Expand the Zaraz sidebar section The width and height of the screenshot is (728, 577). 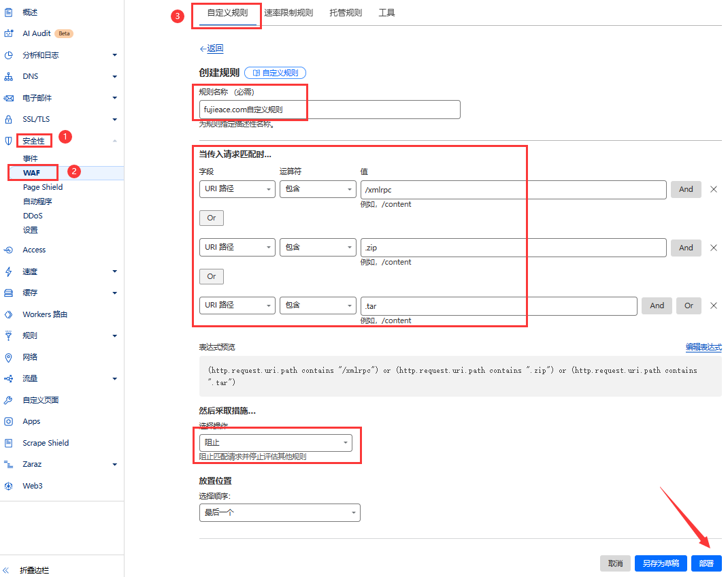(x=115, y=464)
